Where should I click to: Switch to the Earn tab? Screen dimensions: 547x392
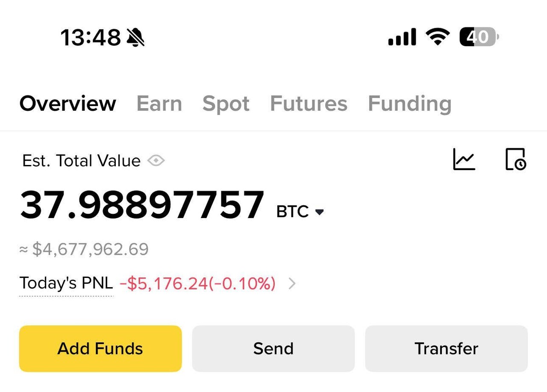(159, 104)
